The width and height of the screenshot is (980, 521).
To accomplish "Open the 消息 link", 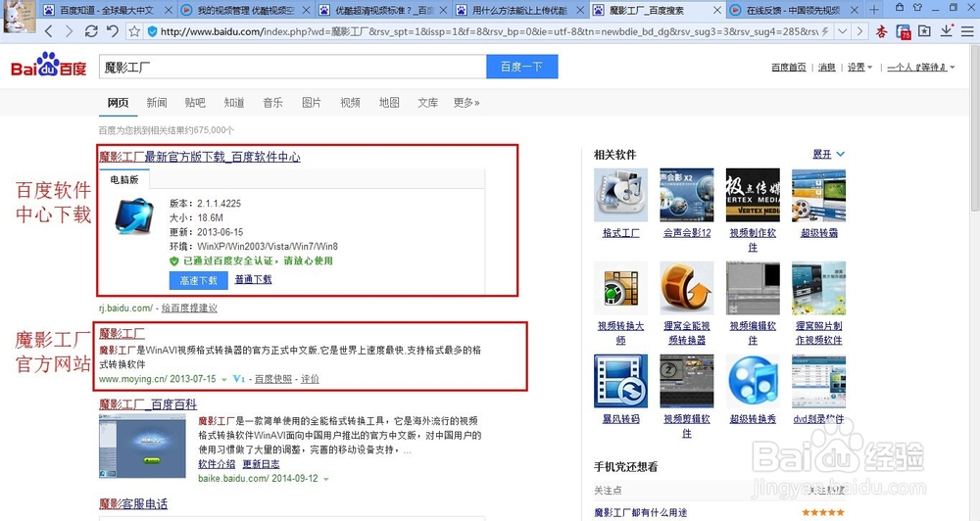I will (827, 68).
